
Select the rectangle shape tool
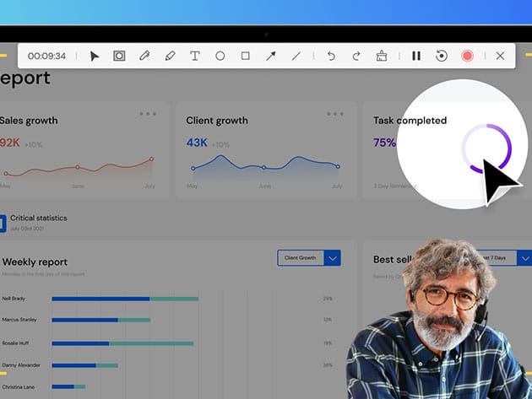pos(246,56)
